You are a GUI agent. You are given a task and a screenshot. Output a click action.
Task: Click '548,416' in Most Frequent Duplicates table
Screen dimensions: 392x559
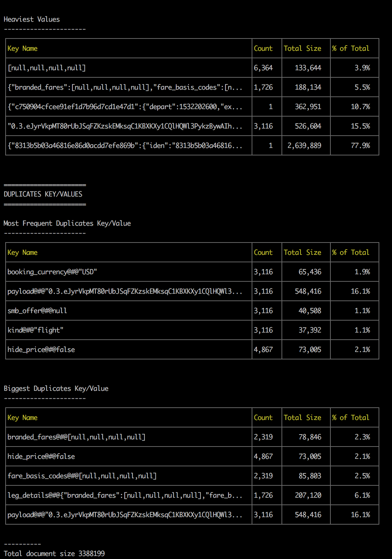(x=308, y=291)
